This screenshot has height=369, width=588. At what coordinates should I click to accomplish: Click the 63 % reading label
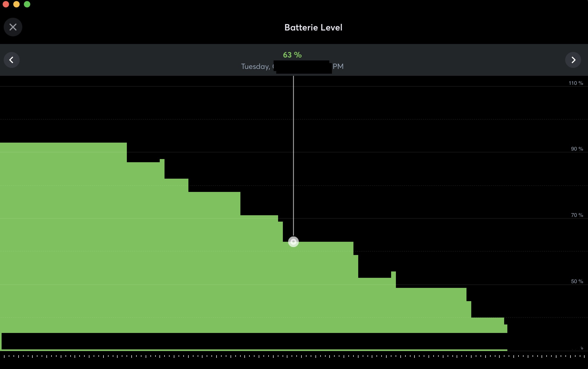292,55
